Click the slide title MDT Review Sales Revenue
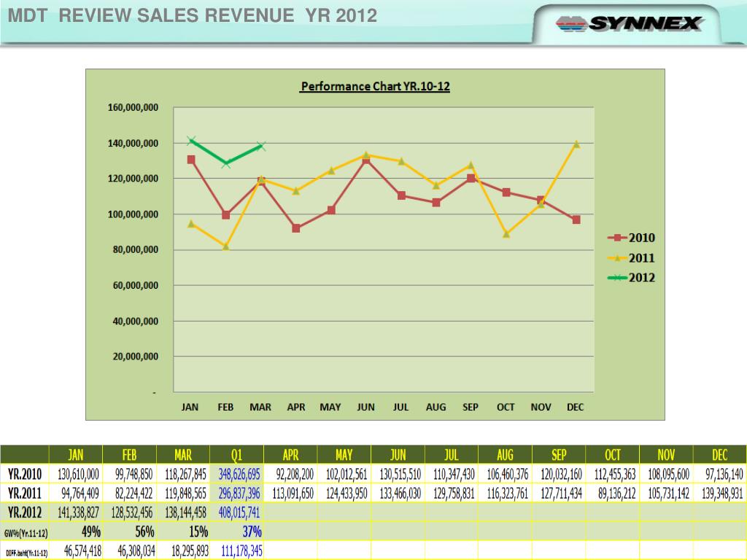The width and height of the screenshot is (747, 560). coord(193,15)
